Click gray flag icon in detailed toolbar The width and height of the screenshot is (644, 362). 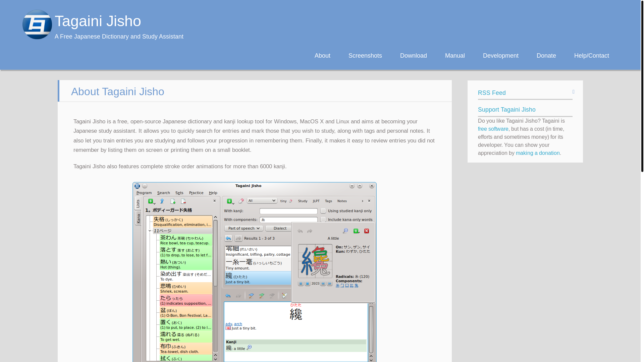(x=272, y=296)
